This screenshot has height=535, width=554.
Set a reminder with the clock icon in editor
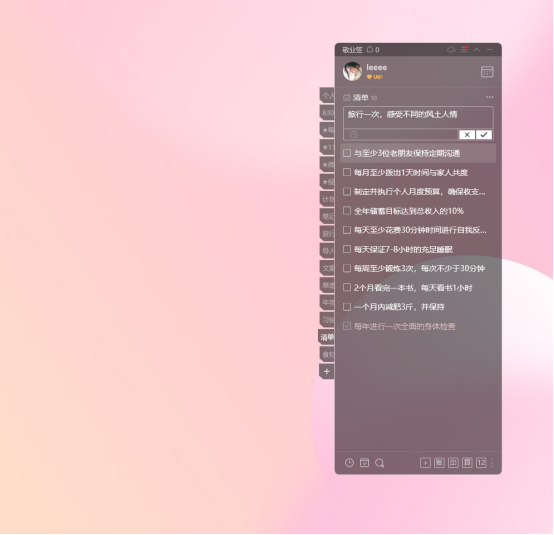[354, 135]
